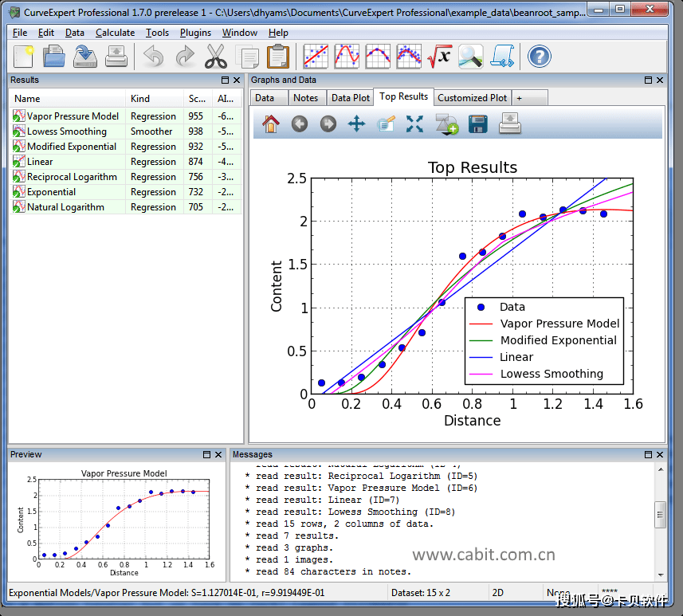
Task: Click the Messages panel vertical scrollbar
Action: [x=659, y=514]
